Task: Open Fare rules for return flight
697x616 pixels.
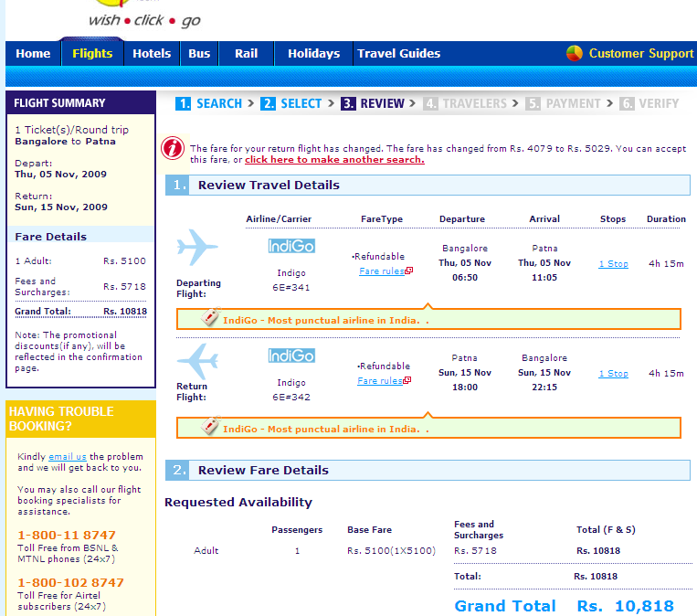Action: tap(380, 381)
